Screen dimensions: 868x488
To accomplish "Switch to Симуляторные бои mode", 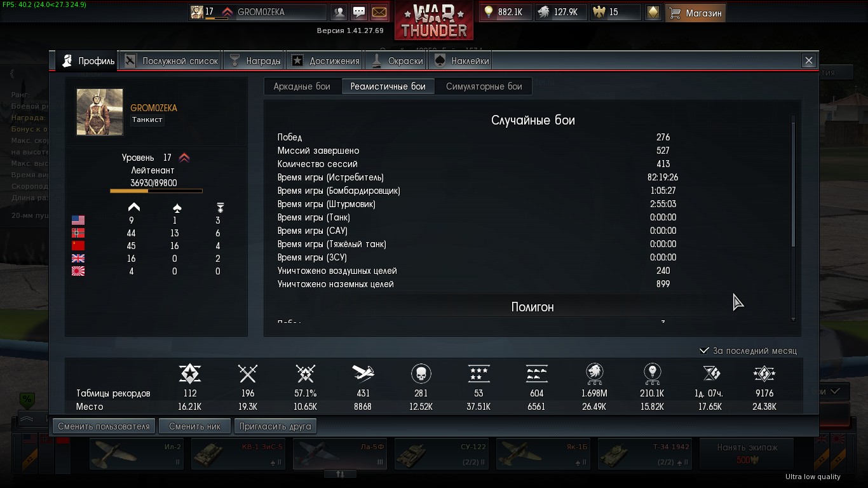I will 484,86.
